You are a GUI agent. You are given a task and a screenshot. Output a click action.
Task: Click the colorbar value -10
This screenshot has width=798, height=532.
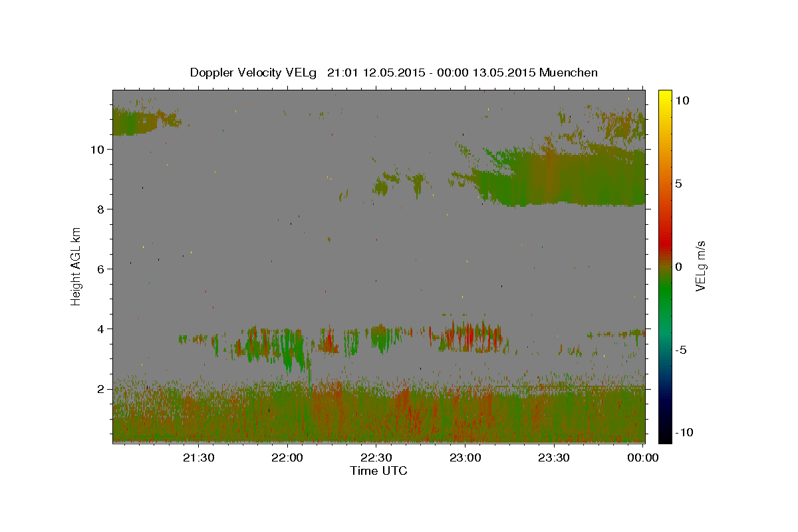[683, 433]
